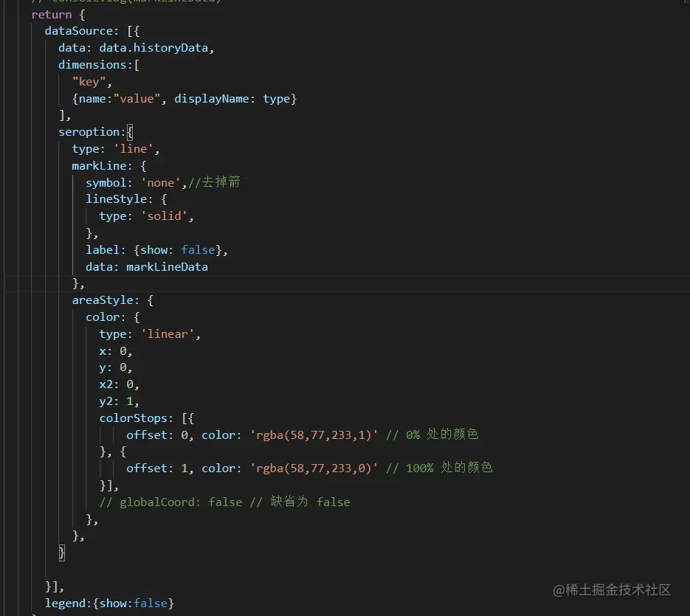This screenshot has width=690, height=616.
Task: Click the 'y2: 1,' line
Action: [x=120, y=401]
